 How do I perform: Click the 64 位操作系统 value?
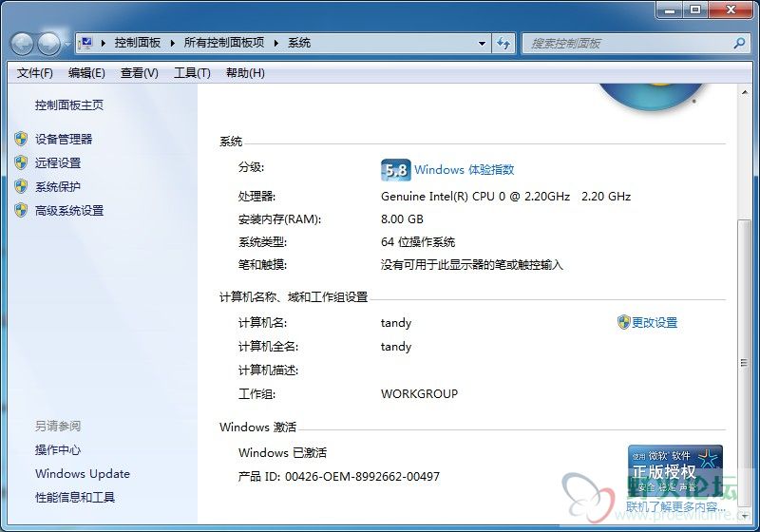[418, 242]
